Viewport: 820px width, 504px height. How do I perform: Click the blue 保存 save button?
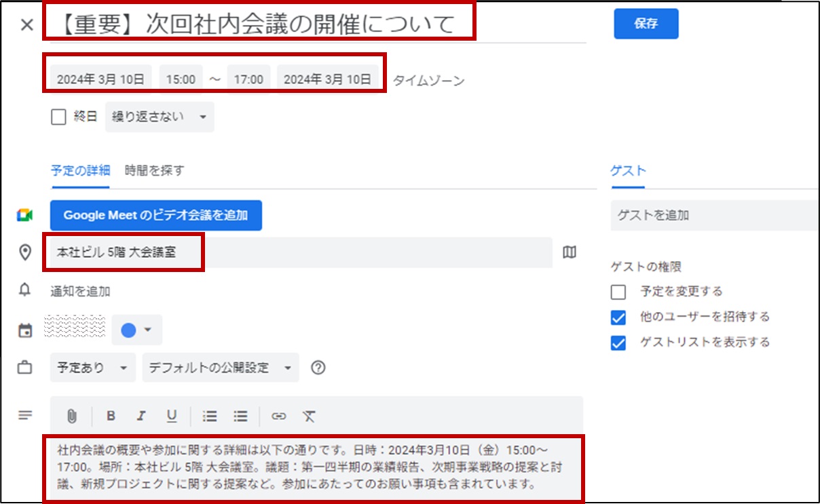[x=646, y=24]
